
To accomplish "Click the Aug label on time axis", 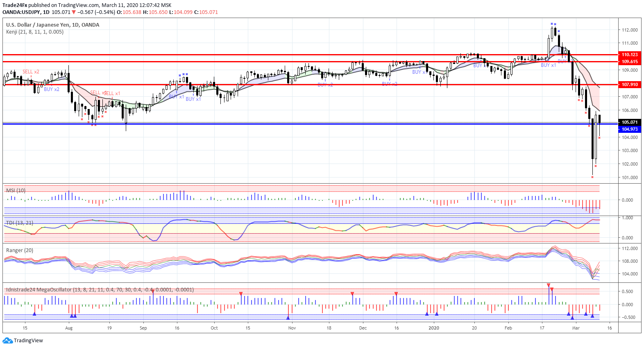I will 69,328.
